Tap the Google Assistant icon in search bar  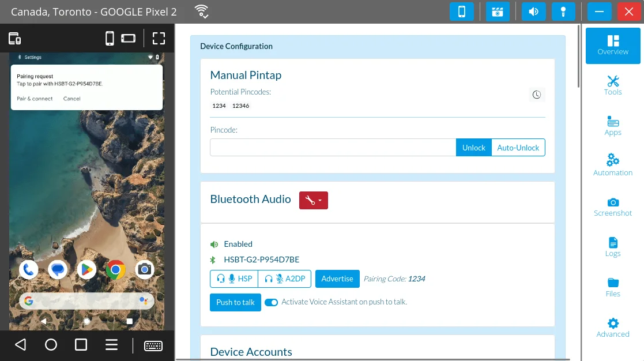144,301
